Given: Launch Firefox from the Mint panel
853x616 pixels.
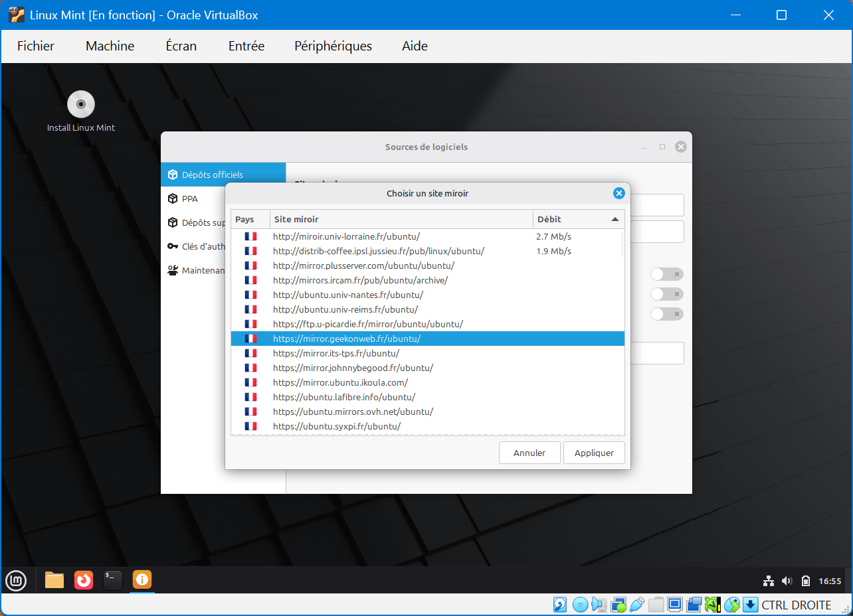Looking at the screenshot, I should coord(84,580).
